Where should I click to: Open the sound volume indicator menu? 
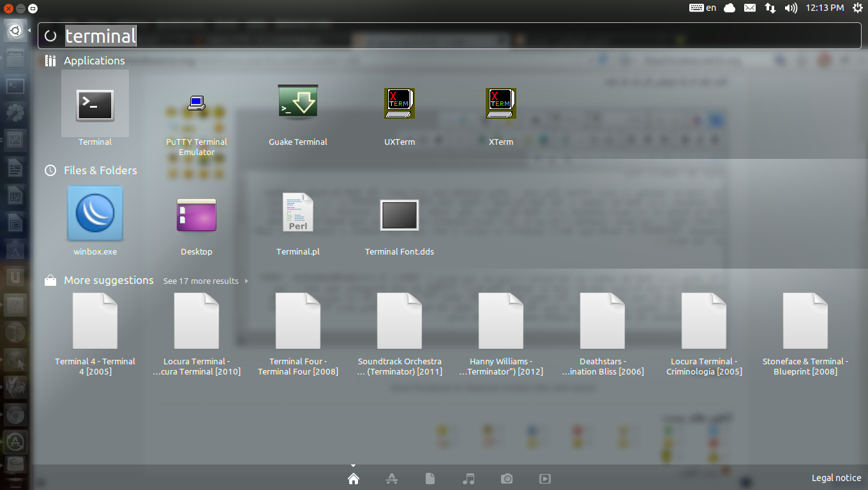[791, 8]
